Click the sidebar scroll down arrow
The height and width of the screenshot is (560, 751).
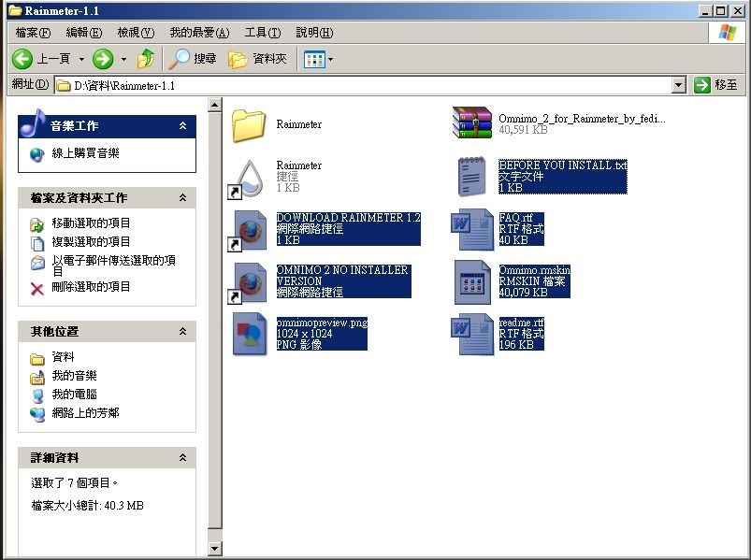pyautogui.click(x=214, y=549)
